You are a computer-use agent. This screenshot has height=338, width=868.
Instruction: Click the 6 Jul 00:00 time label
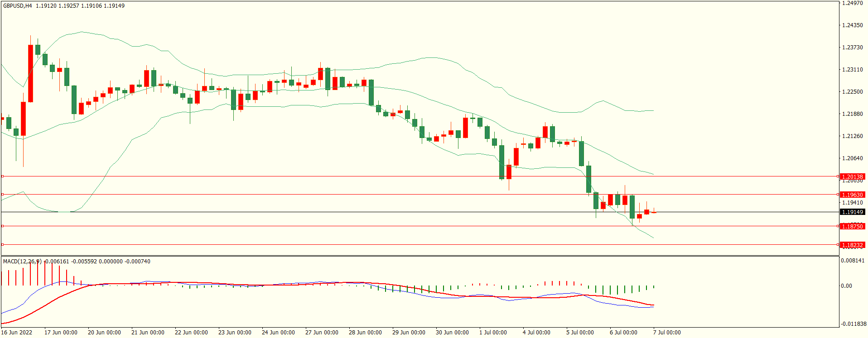(623, 332)
